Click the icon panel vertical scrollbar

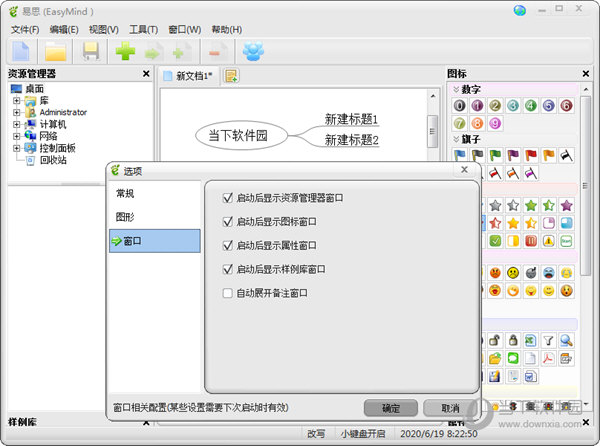coord(585,186)
